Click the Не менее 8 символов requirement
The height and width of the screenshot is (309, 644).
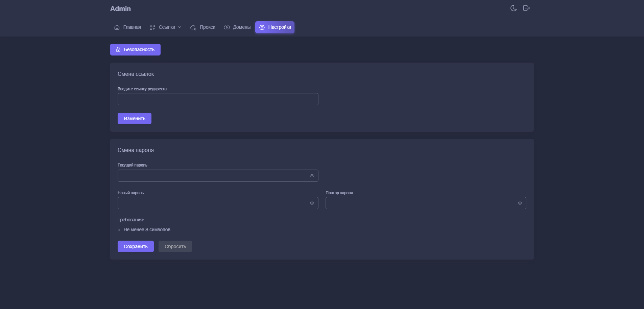[147, 229]
